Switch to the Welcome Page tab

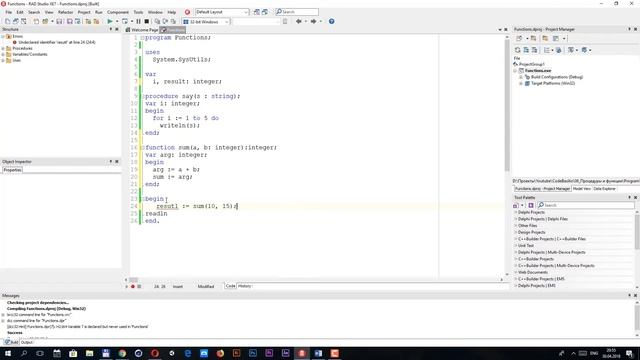(142, 30)
